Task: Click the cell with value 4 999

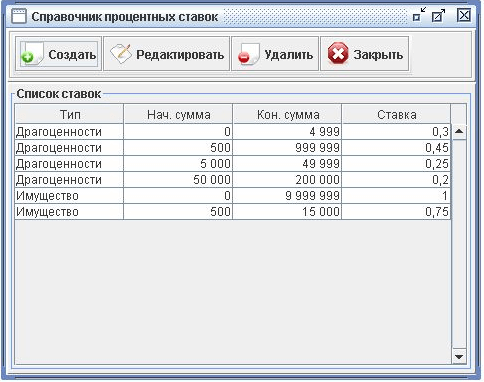Action: [287, 132]
